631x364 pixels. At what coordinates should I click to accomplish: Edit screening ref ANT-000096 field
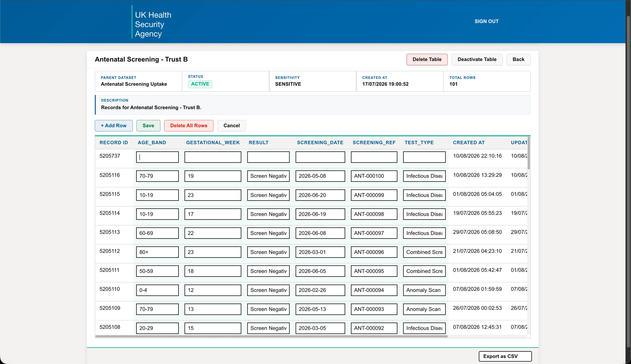(374, 252)
